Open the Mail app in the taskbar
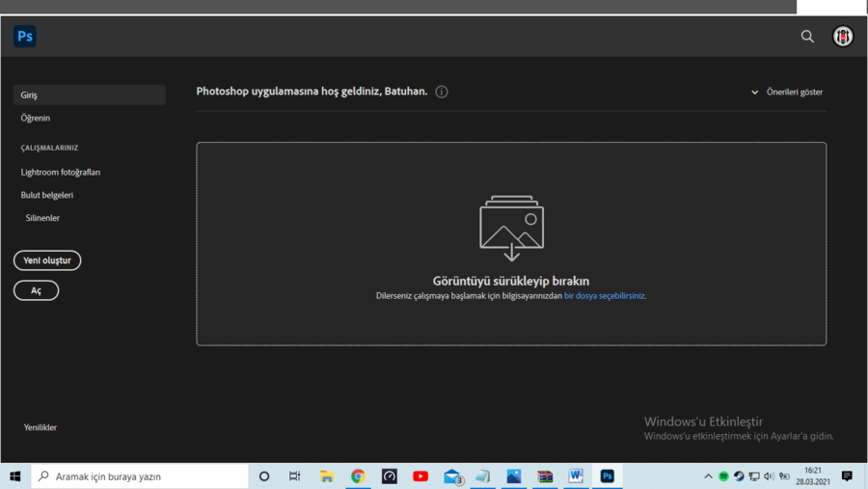This screenshot has width=868, height=489. (x=452, y=476)
